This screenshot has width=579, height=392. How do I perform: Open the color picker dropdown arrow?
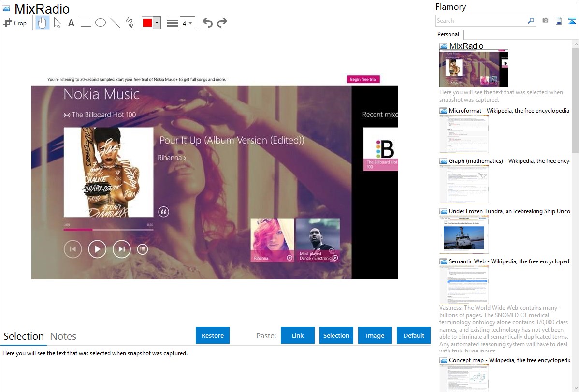coord(157,23)
